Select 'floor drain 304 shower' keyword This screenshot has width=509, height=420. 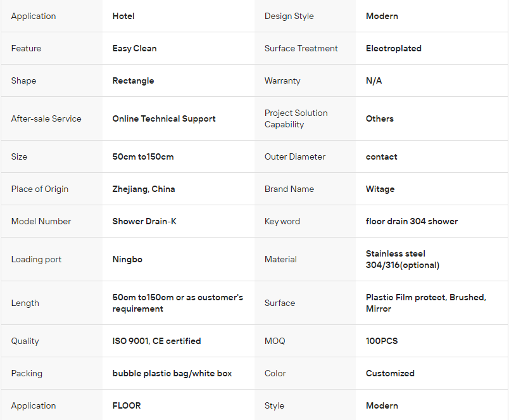[x=412, y=221]
